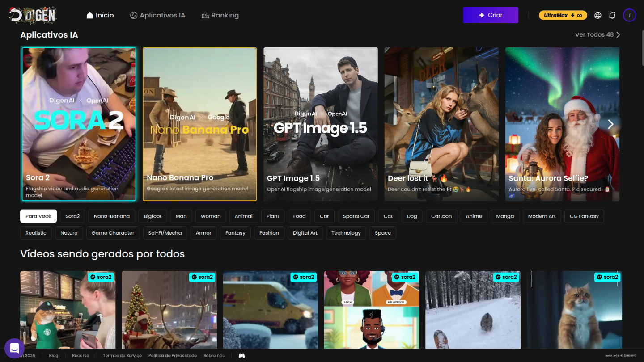Play the Starbucks barista cat video
Viewport: 644px width, 362px height.
(x=68, y=310)
